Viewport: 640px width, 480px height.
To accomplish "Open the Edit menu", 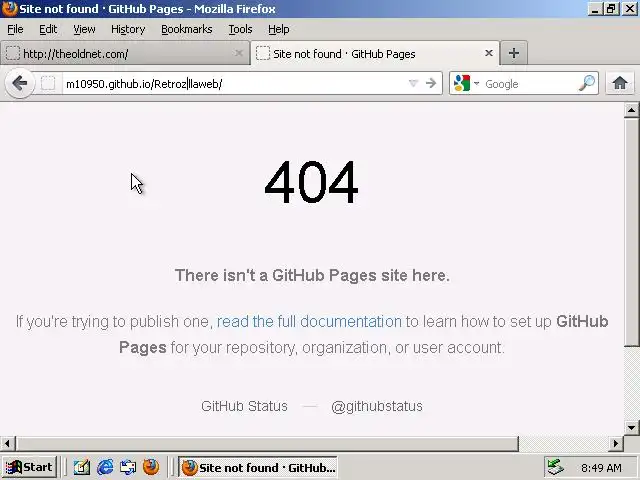I will point(48,29).
